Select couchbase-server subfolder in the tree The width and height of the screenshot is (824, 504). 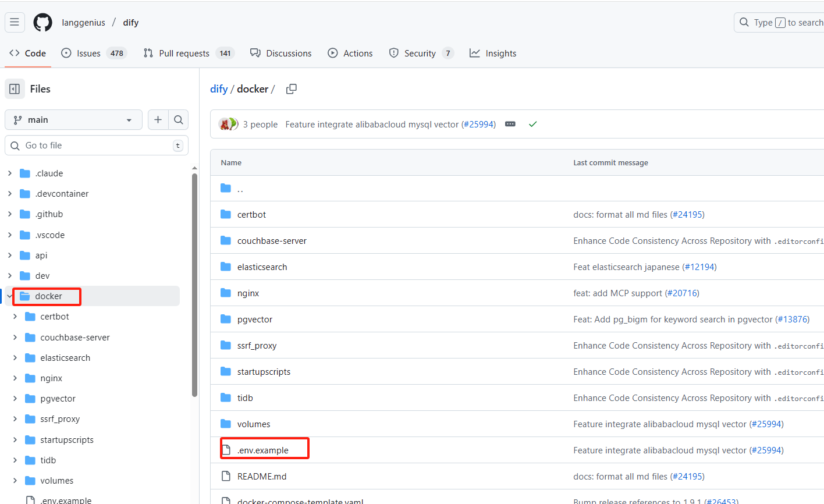pyautogui.click(x=75, y=338)
